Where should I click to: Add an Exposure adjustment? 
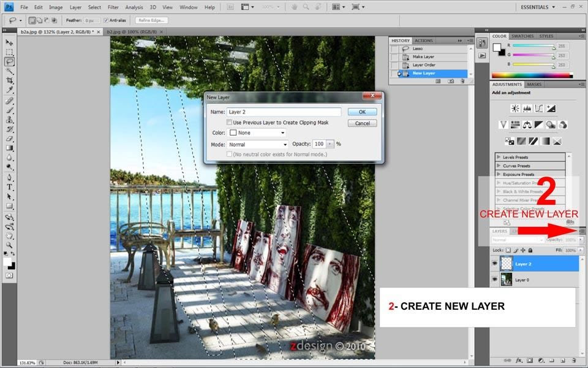click(x=551, y=109)
